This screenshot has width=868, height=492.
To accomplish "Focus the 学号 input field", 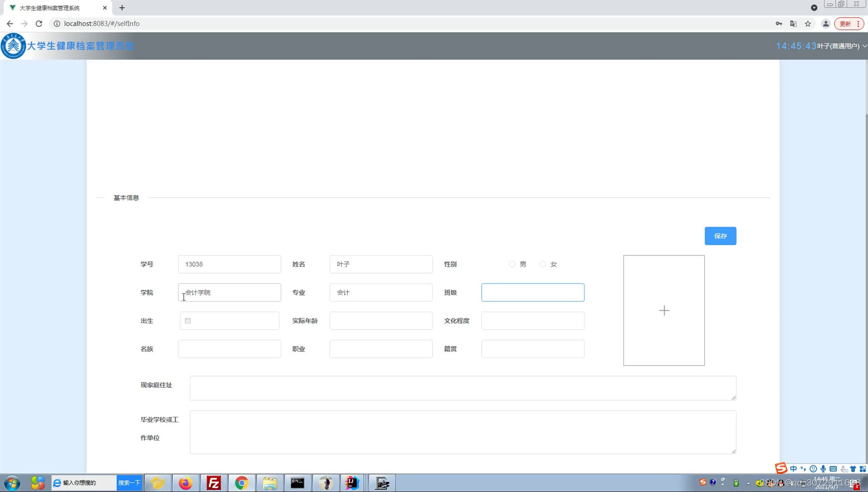I will 229,264.
